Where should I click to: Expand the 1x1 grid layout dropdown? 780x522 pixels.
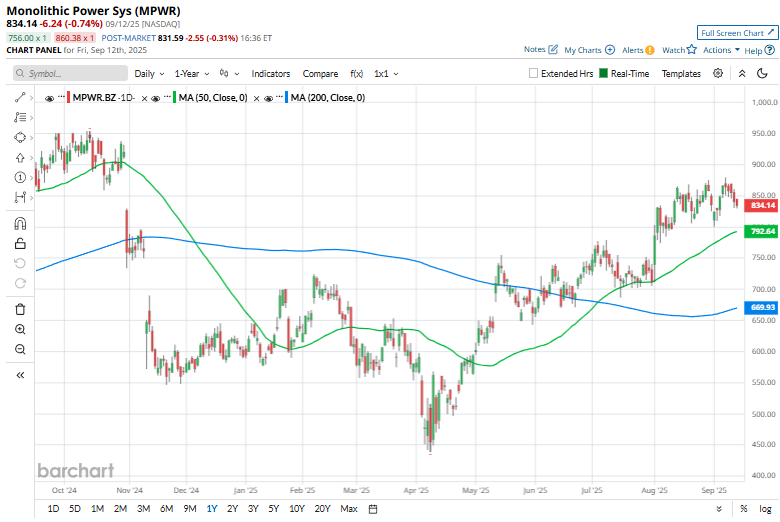386,74
